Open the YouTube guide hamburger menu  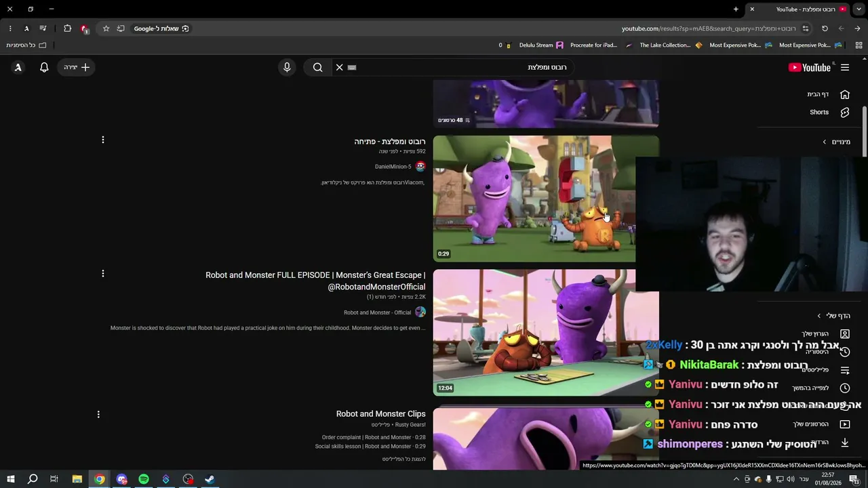[x=845, y=67]
